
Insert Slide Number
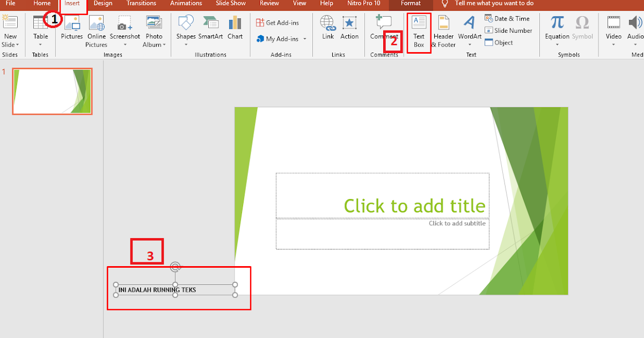point(508,31)
